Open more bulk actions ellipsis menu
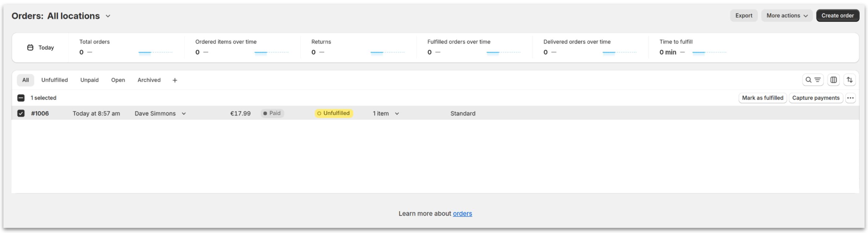The image size is (868, 233). (x=850, y=98)
